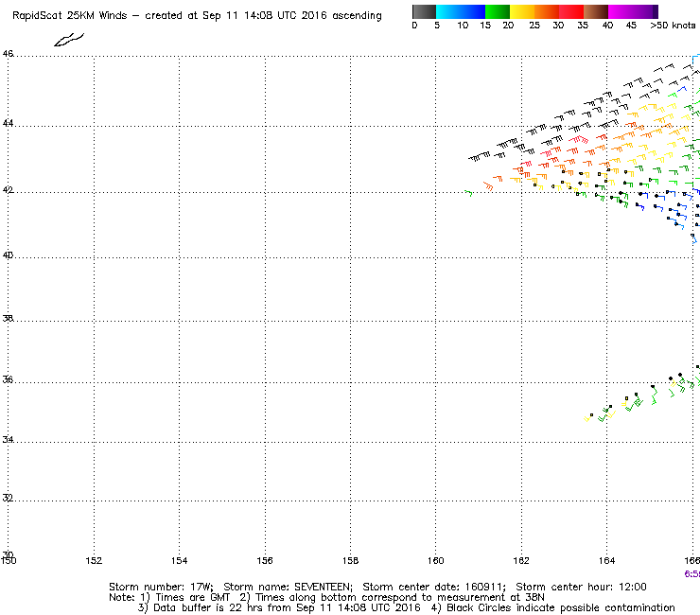The width and height of the screenshot is (700, 615).
Task: Click the longitude label '152'
Action: pos(94,560)
